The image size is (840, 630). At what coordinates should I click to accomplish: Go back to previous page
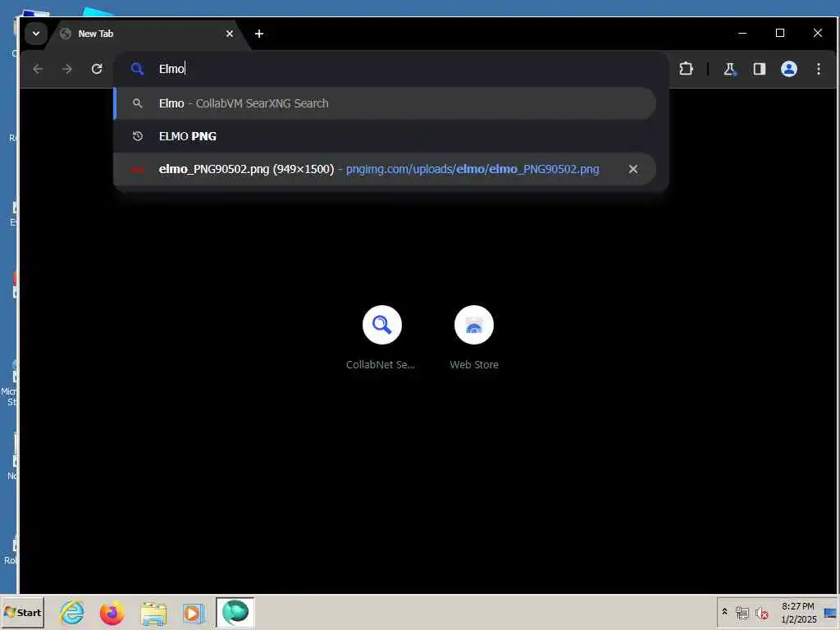[x=38, y=69]
